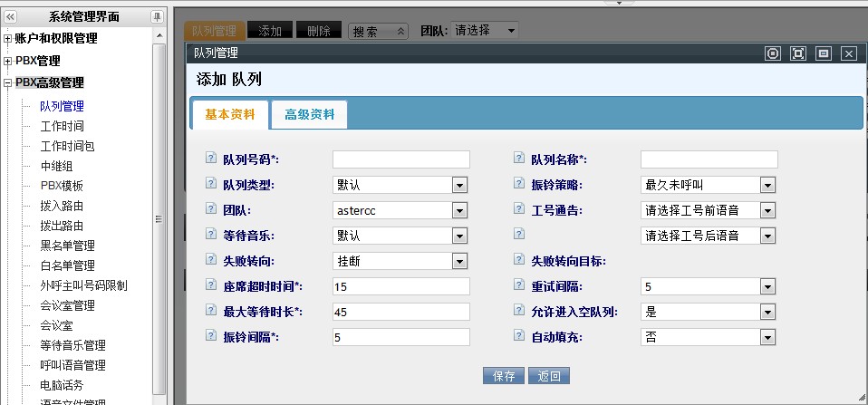Expand the 账户和权限管理 tree node

click(8, 39)
